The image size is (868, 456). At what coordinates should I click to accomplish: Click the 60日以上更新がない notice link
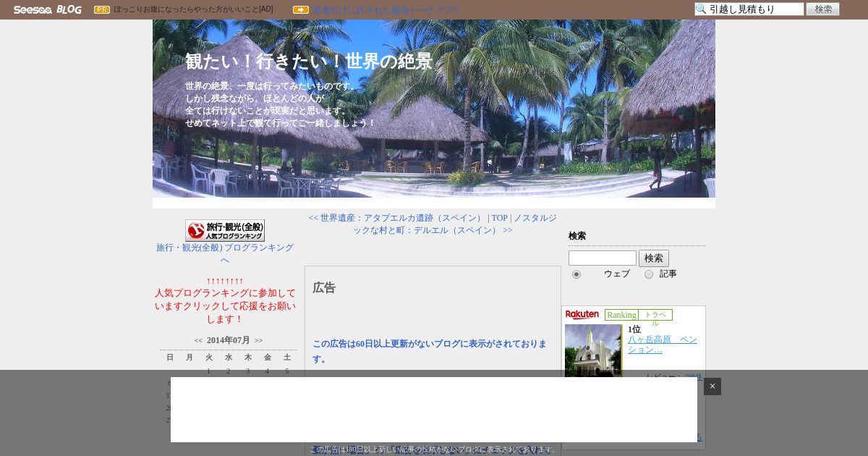[x=430, y=351]
